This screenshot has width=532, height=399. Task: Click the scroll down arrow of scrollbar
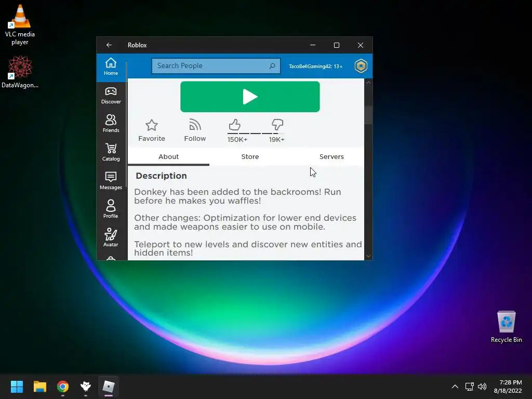[368, 257]
